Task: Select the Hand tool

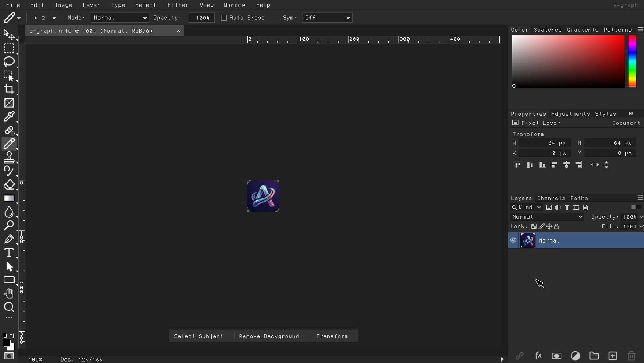Action: pos(9,293)
